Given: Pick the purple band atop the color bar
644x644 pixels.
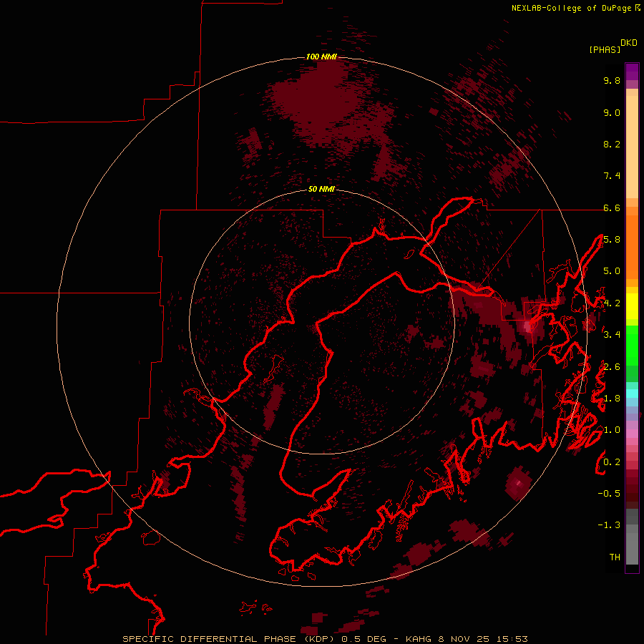Looking at the screenshot, I should tap(632, 72).
